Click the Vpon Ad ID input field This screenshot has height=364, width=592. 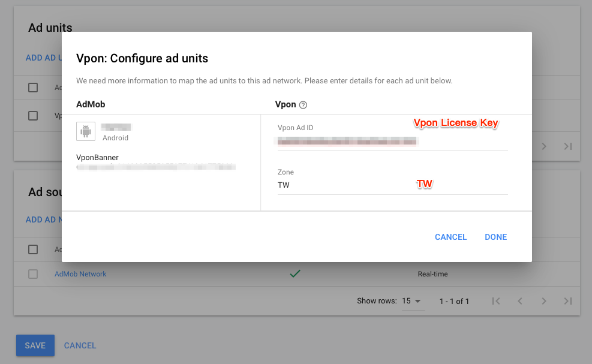(x=393, y=142)
